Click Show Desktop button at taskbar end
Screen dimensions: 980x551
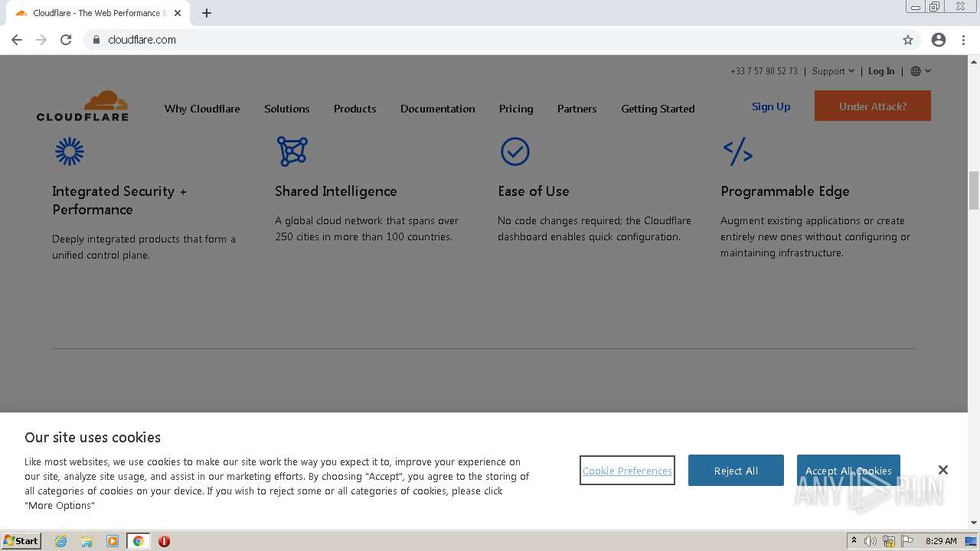coord(972,541)
